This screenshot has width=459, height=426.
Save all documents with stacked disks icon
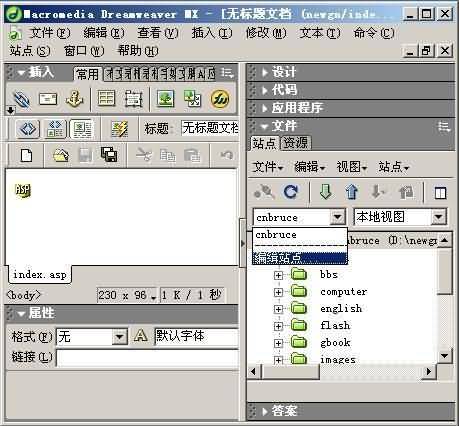109,155
